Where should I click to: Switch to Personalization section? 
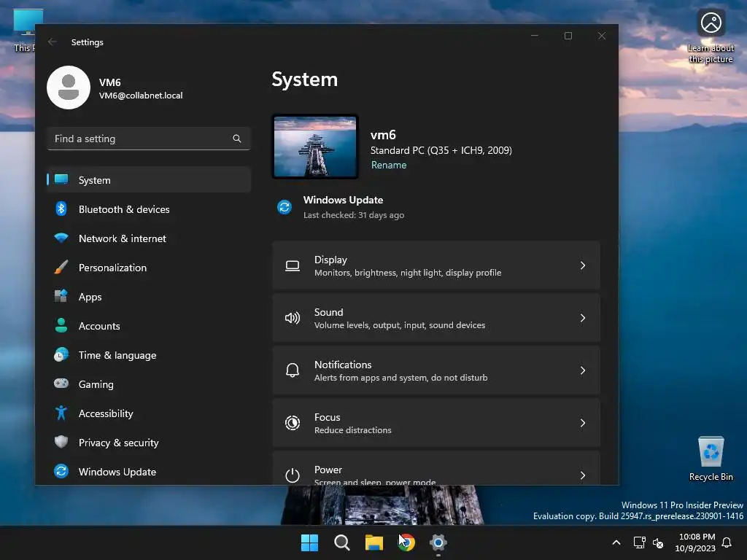coord(149,268)
